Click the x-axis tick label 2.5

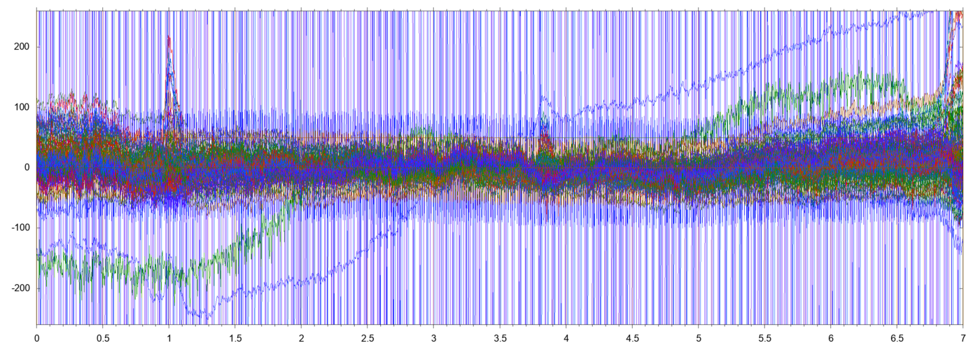pos(367,337)
